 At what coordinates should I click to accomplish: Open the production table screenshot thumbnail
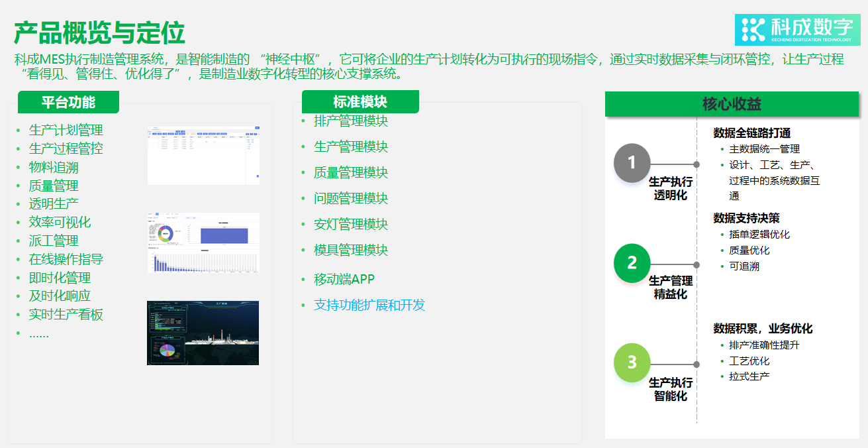point(203,154)
